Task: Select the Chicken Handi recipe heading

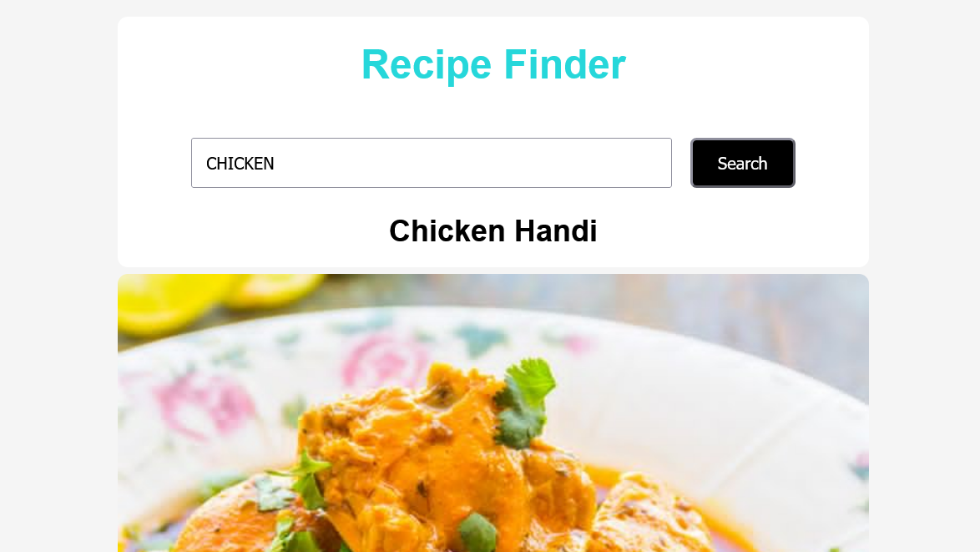Action: pos(493,230)
